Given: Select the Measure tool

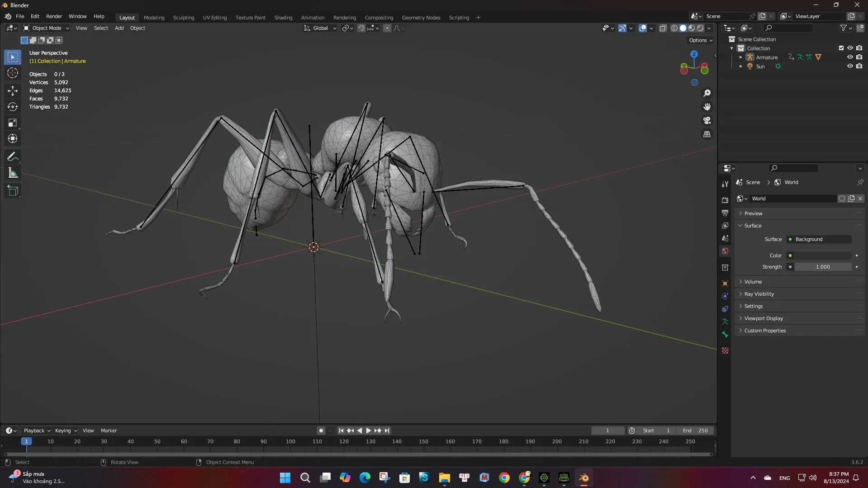Looking at the screenshot, I should 13,173.
